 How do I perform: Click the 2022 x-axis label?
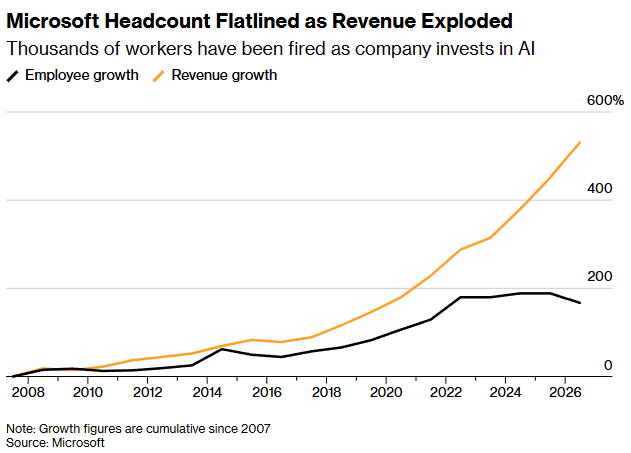tap(445, 392)
